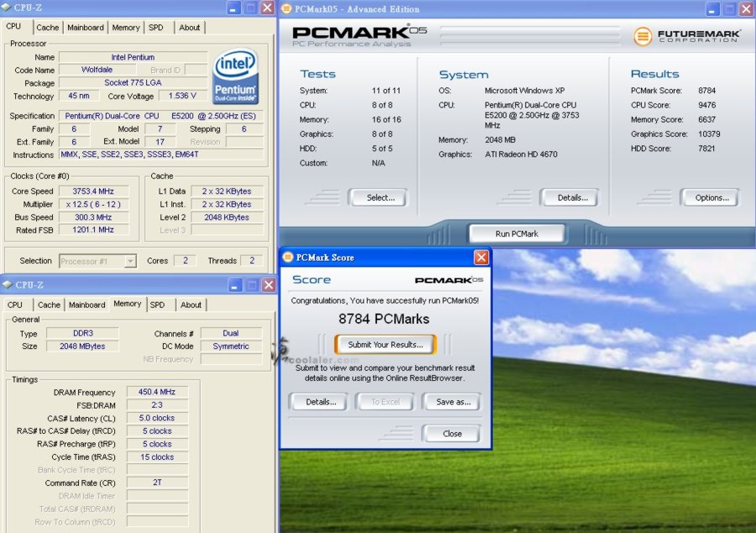Click the Graphics Score value '10379'
This screenshot has width=756, height=533.
coord(709,134)
